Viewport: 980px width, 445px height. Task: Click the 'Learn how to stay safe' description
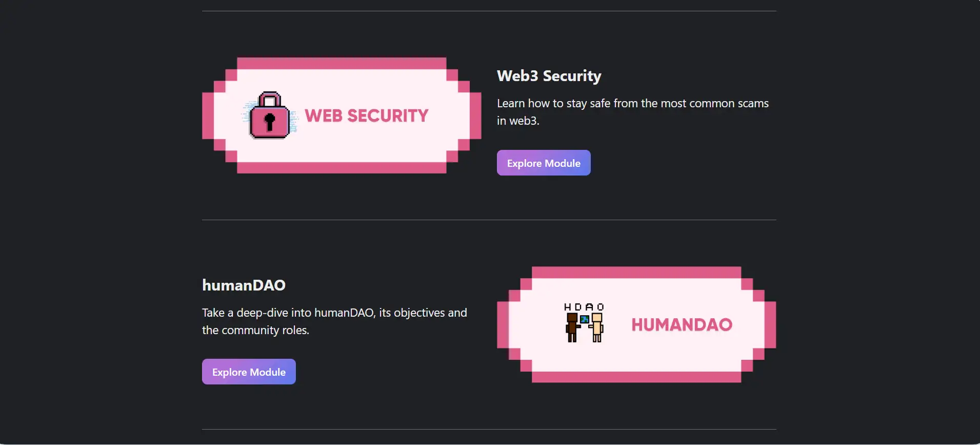pos(632,104)
